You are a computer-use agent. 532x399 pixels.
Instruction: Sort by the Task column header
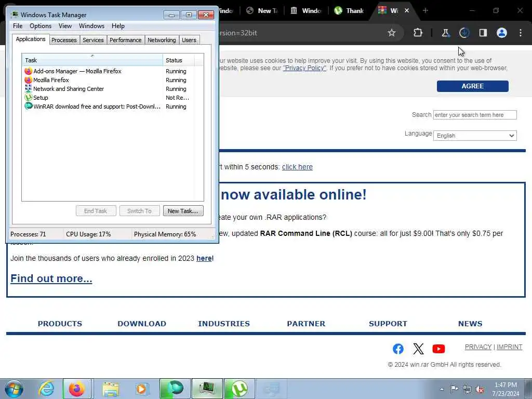pyautogui.click(x=92, y=60)
